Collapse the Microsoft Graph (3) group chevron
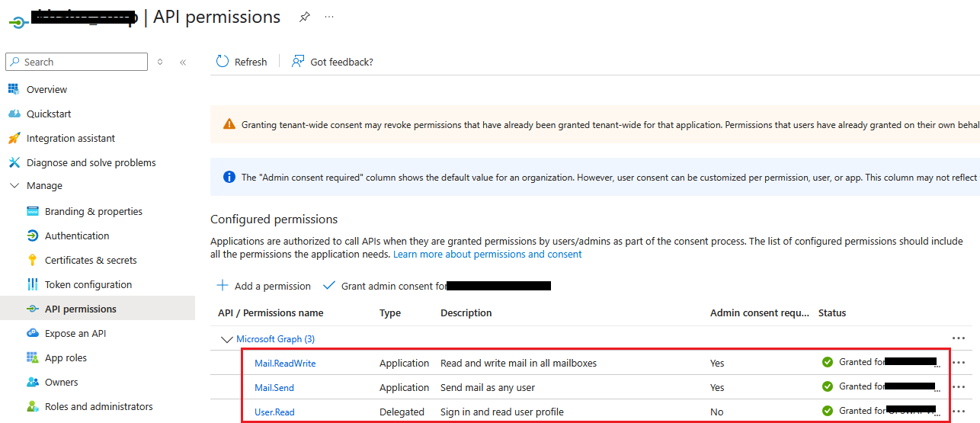Screen dimensions: 980x423 [x=226, y=339]
